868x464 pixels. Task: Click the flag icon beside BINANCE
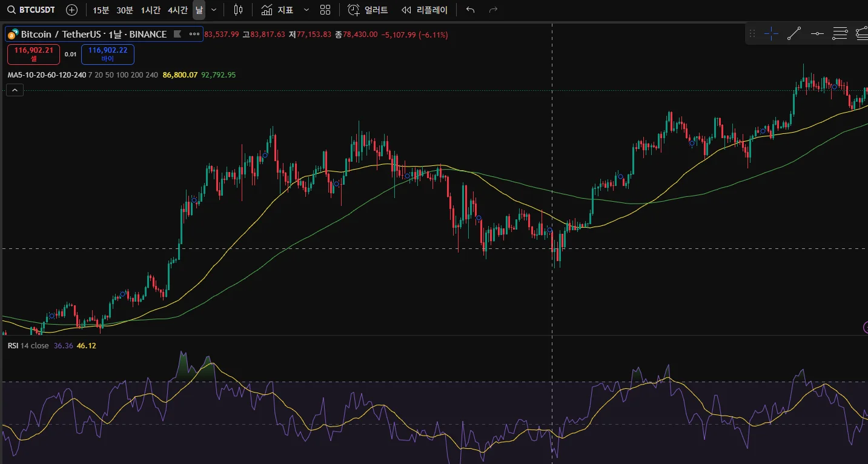click(x=177, y=35)
